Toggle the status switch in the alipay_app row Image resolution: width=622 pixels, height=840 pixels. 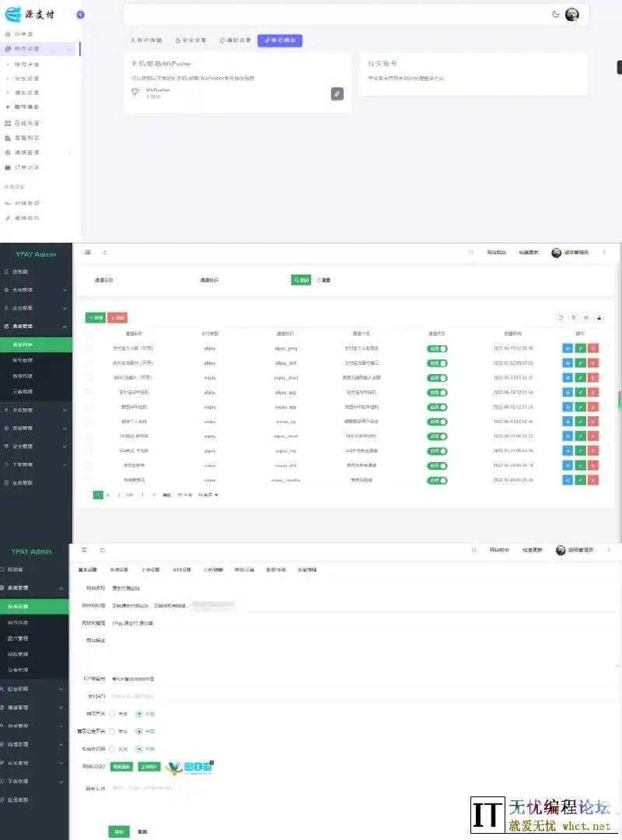pyautogui.click(x=438, y=393)
